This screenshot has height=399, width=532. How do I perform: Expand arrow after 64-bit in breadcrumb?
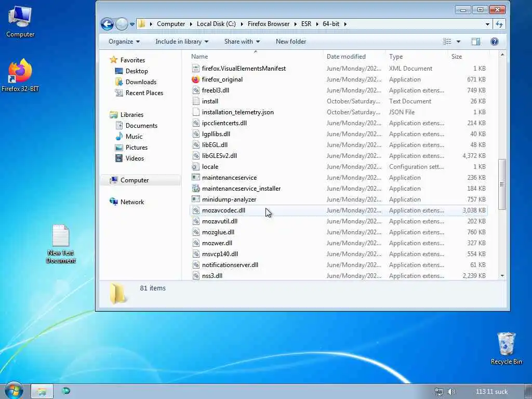tap(345, 24)
